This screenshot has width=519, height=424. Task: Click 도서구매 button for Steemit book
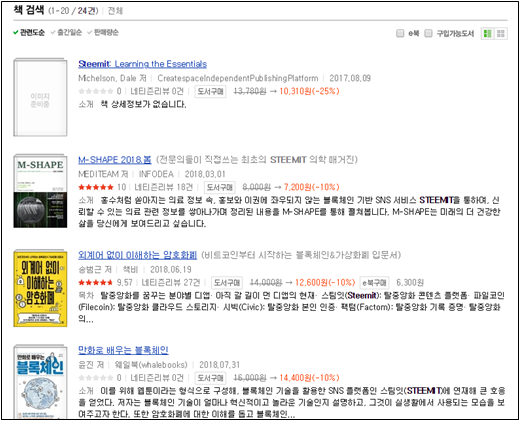[x=210, y=91]
